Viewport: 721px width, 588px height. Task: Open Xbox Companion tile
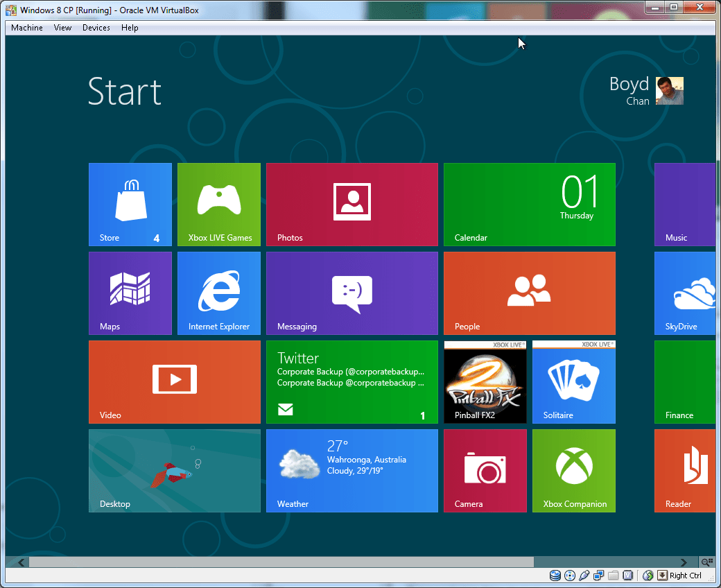(x=574, y=471)
